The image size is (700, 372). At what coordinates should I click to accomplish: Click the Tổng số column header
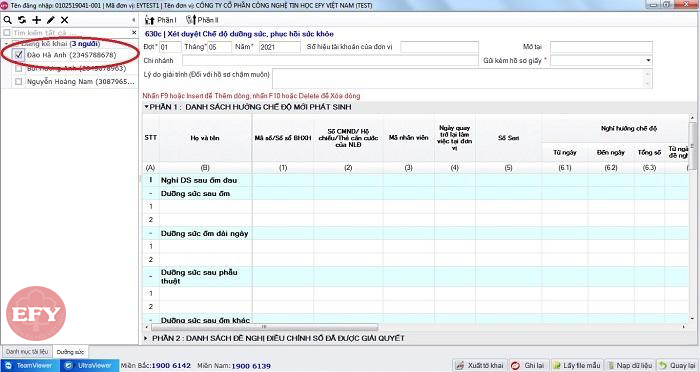(649, 153)
